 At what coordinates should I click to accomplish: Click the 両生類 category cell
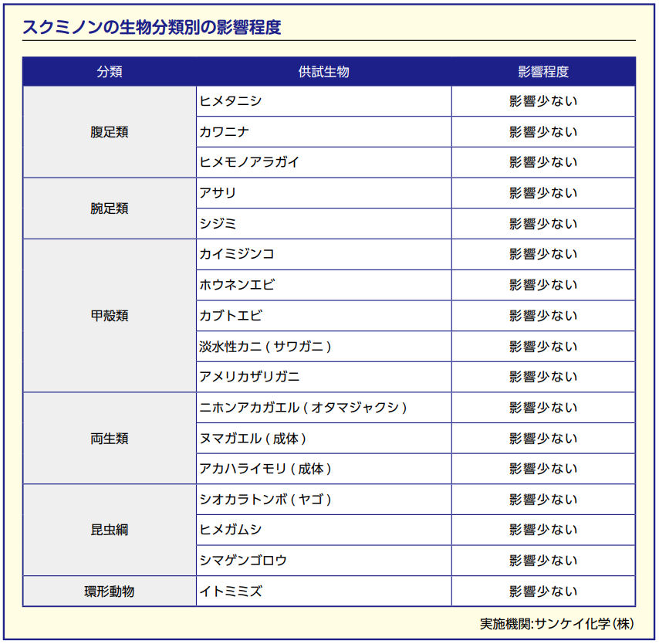pos(108,438)
